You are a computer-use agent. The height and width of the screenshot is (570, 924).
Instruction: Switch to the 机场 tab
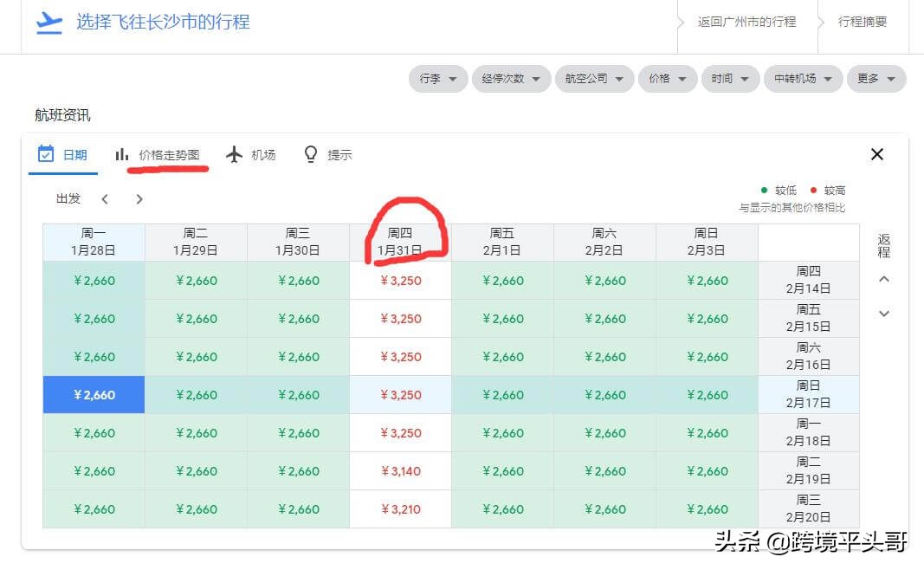(x=251, y=153)
